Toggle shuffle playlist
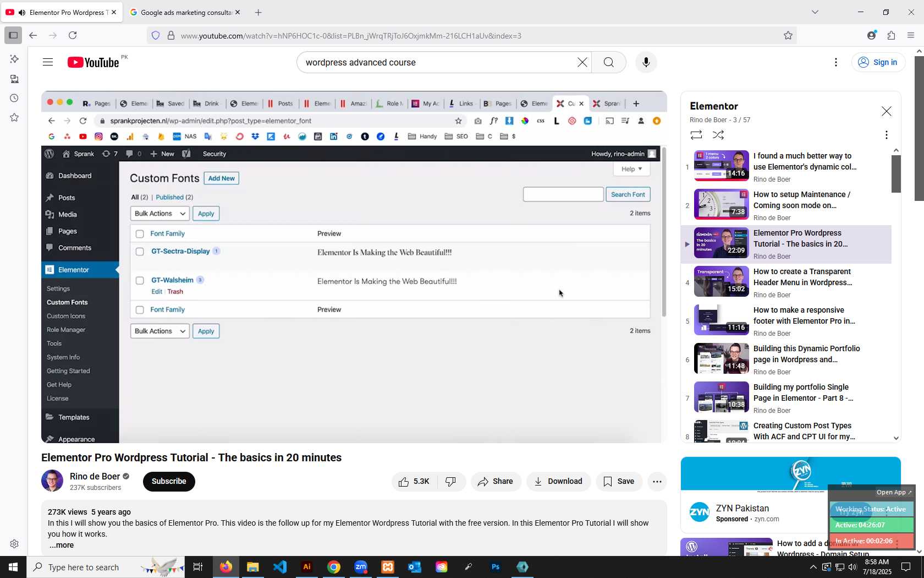924x578 pixels. [718, 135]
